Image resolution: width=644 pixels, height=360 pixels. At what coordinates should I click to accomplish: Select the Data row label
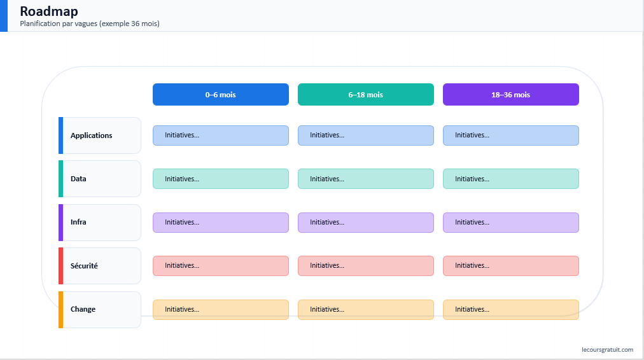[x=100, y=179]
